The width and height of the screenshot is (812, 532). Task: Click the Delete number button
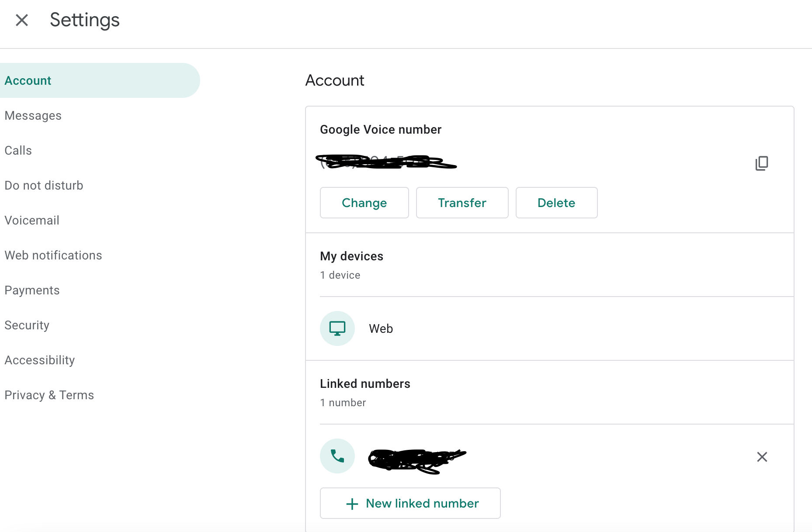[557, 203]
